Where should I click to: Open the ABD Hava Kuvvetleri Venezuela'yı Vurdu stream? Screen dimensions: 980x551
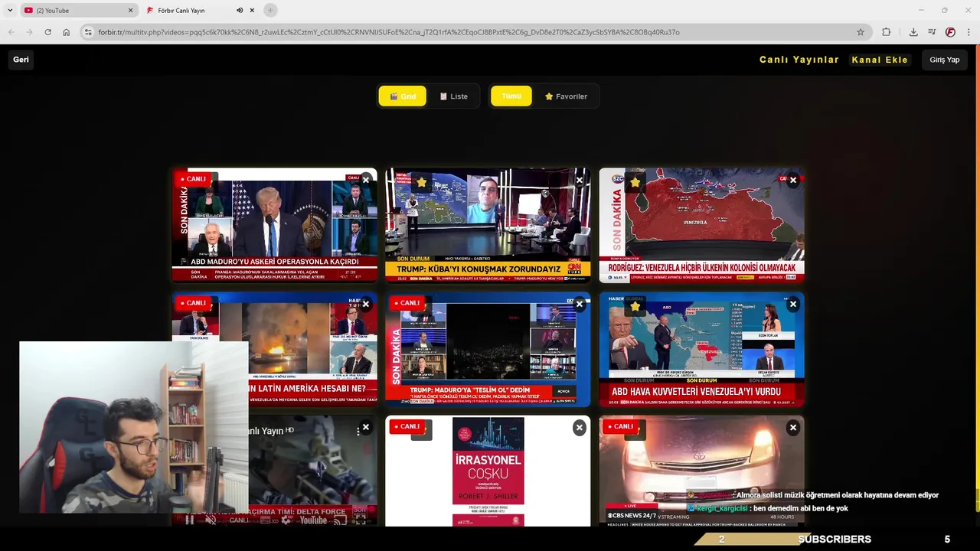701,350
